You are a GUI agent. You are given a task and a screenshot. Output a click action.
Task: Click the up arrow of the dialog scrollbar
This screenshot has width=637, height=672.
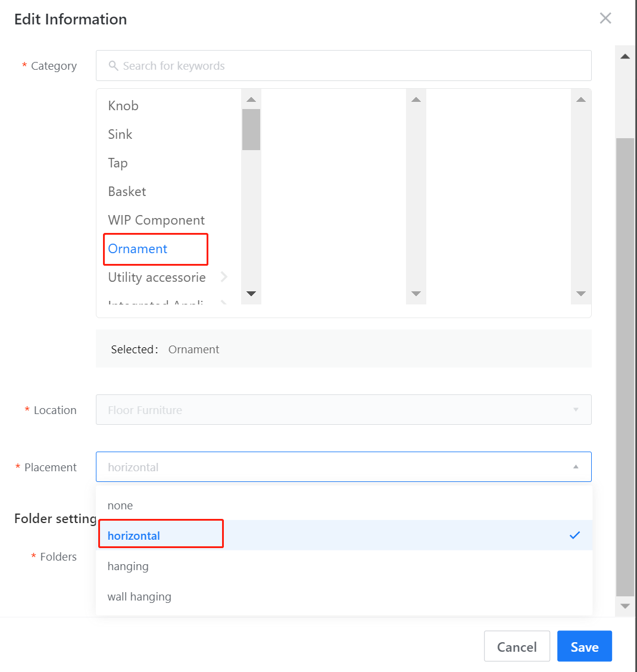coord(625,57)
